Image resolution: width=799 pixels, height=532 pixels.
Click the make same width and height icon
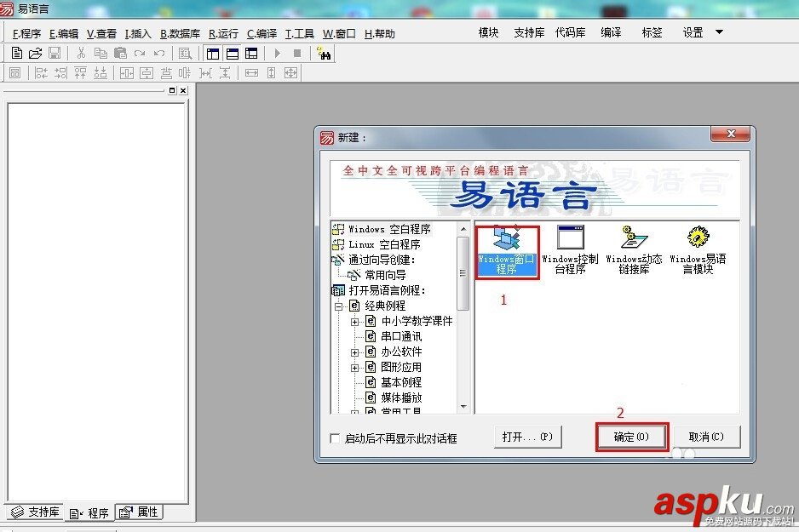[x=291, y=73]
